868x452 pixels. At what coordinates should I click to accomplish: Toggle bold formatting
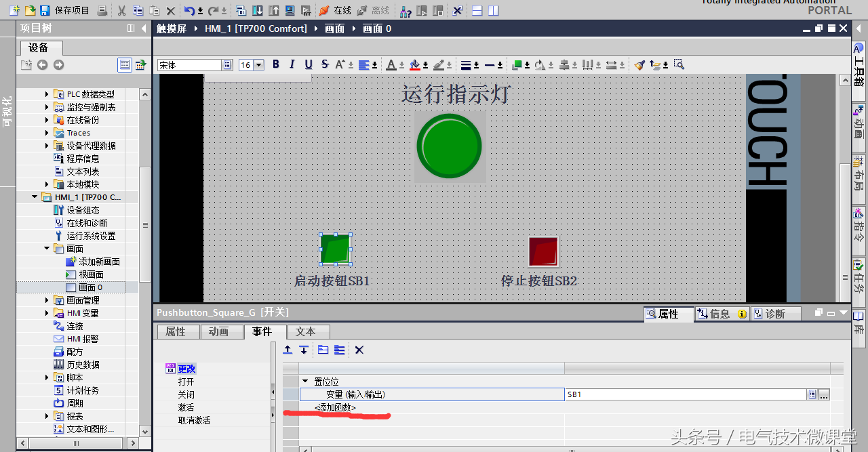276,64
